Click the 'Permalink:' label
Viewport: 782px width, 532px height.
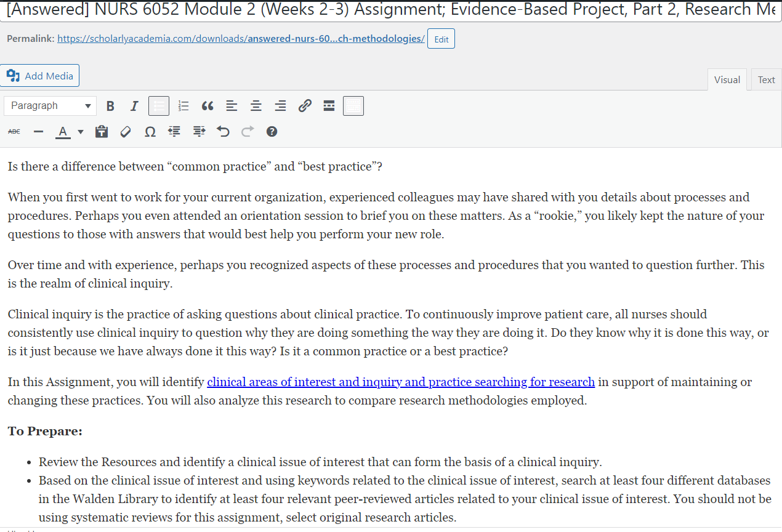coord(31,39)
